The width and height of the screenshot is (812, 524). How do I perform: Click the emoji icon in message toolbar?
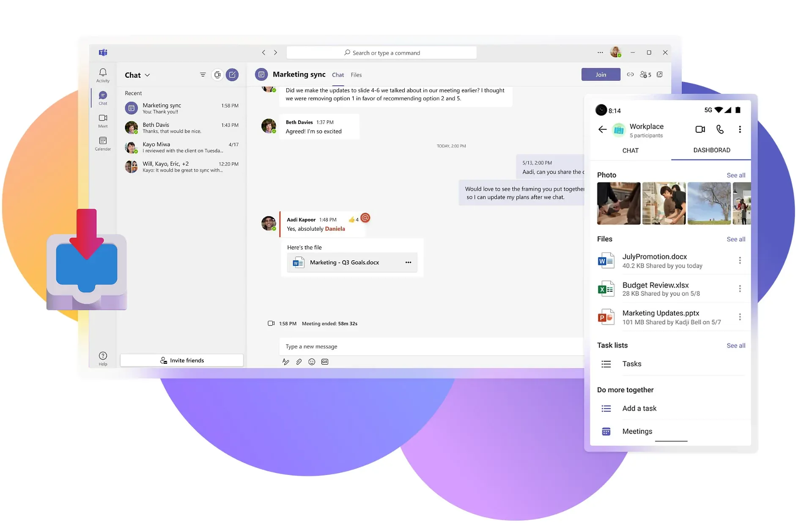pyautogui.click(x=312, y=361)
